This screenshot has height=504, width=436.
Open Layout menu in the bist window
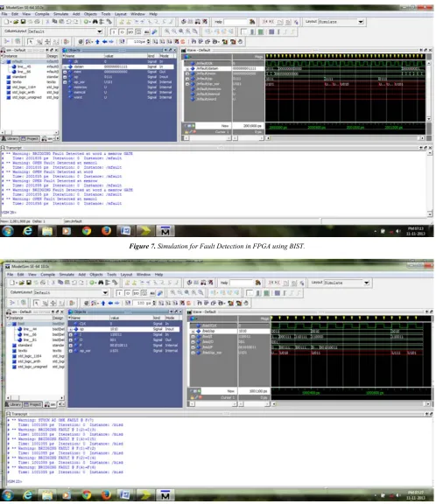[126, 275]
